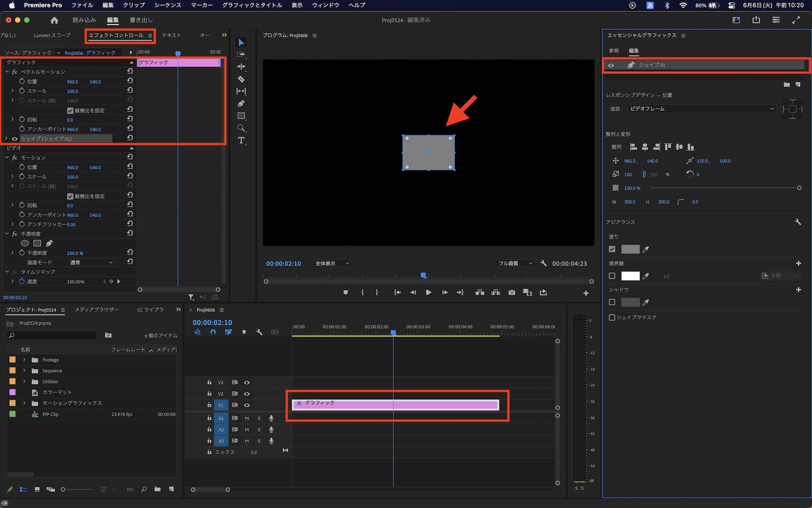Open the 書き出し workspace

click(x=141, y=20)
